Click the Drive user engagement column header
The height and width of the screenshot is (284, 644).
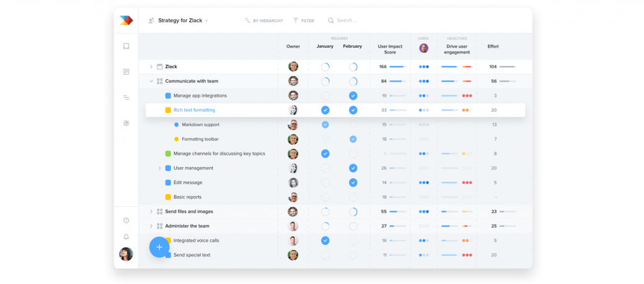click(457, 49)
